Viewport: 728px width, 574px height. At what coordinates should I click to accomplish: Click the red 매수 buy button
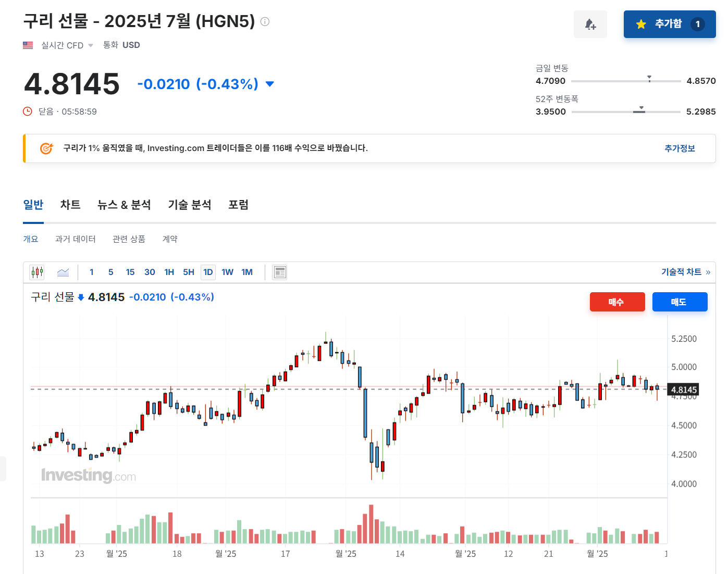tap(617, 302)
